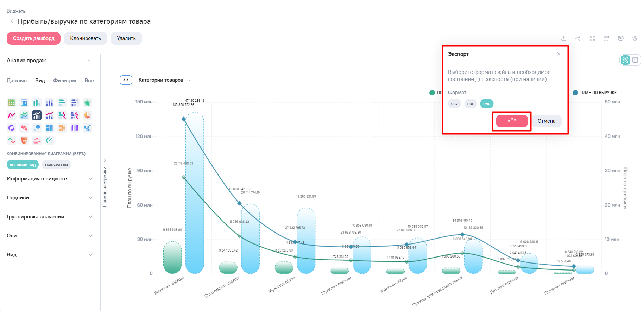Viewport: 644px width, 311px height.
Task: Select the pink polar rose chart icon
Action: [x=24, y=128]
